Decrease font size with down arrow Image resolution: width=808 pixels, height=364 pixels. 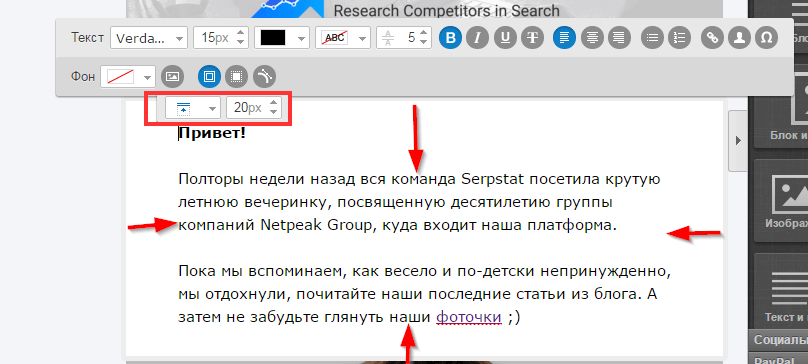point(241,43)
